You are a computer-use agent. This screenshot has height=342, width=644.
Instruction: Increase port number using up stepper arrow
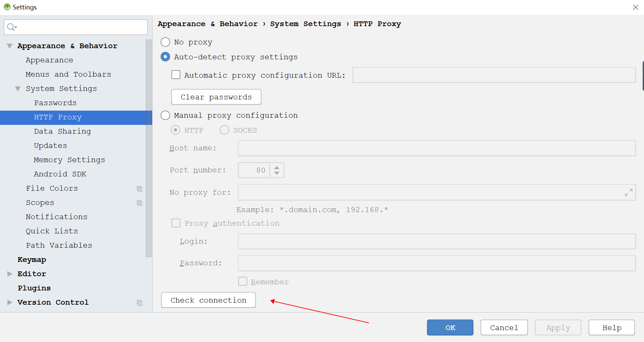click(277, 167)
